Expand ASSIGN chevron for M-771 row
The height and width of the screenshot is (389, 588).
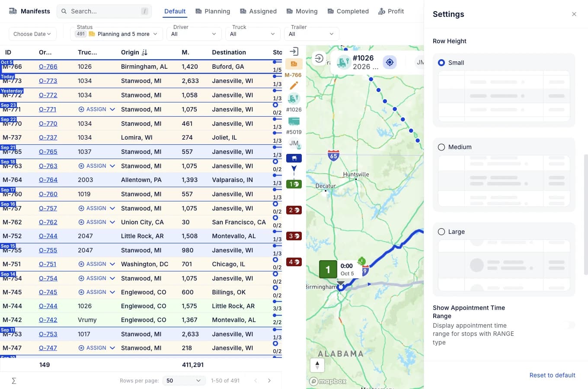click(112, 110)
